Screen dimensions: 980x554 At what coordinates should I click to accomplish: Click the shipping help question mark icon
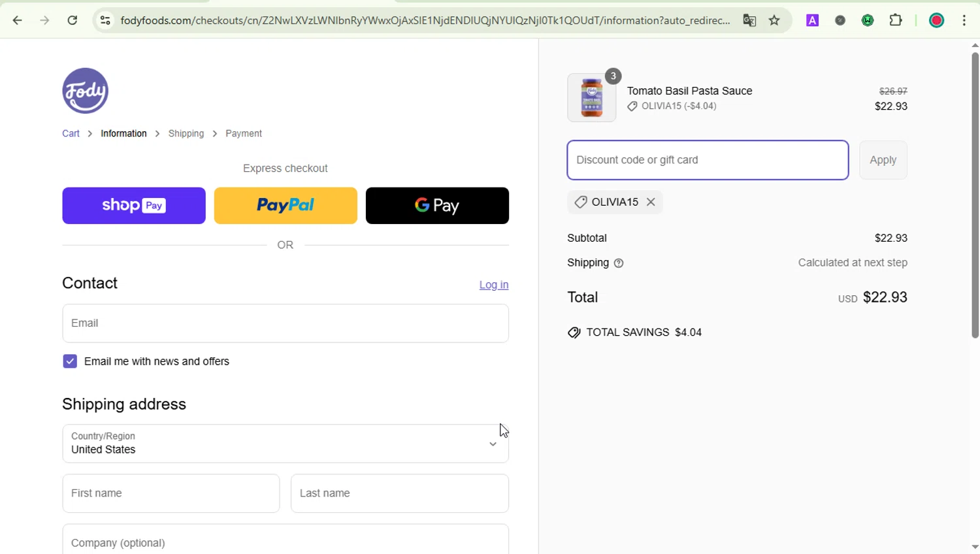click(619, 263)
